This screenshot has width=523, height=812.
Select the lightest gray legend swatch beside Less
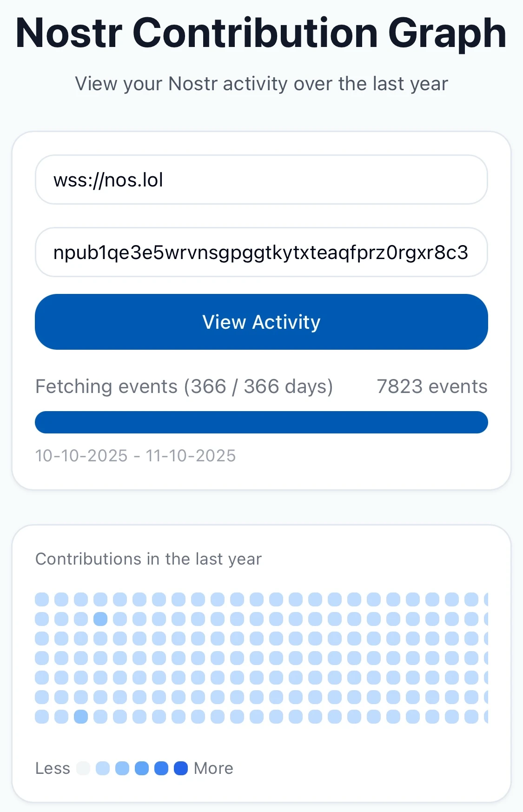[x=83, y=768]
